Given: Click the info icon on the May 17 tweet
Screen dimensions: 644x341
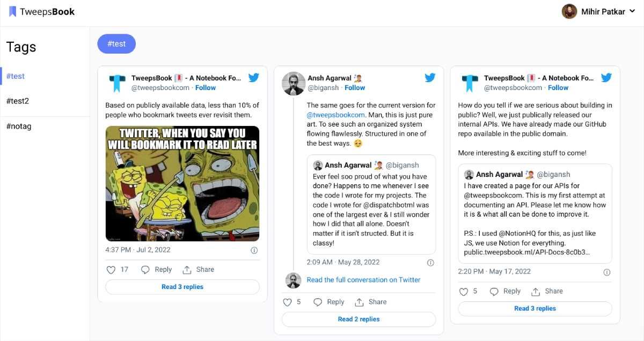Looking at the screenshot, I should coord(606,272).
